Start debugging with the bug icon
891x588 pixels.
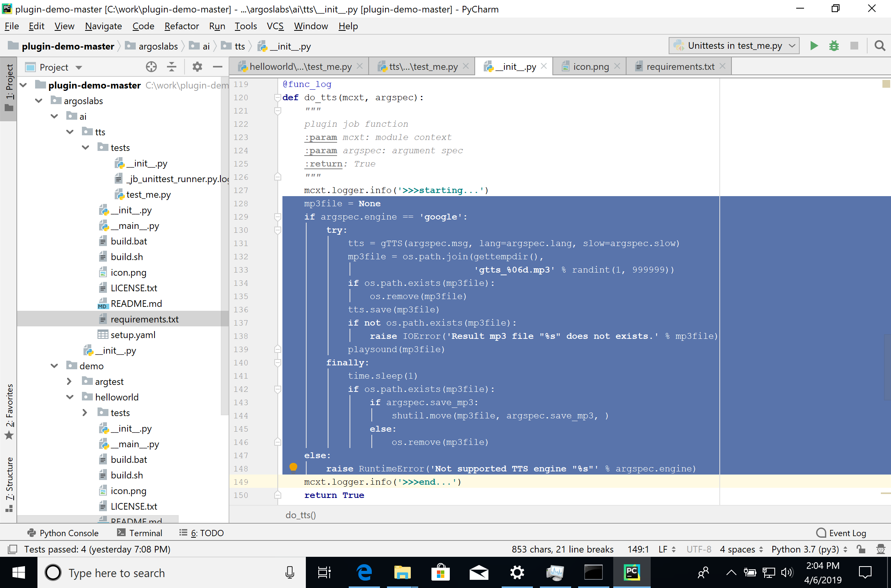click(834, 46)
